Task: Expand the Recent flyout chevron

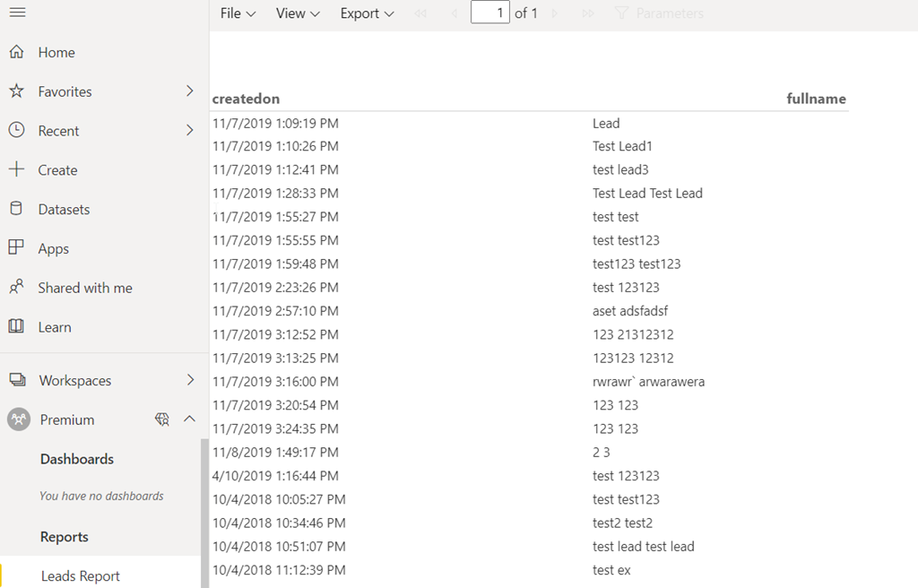Action: pos(189,131)
